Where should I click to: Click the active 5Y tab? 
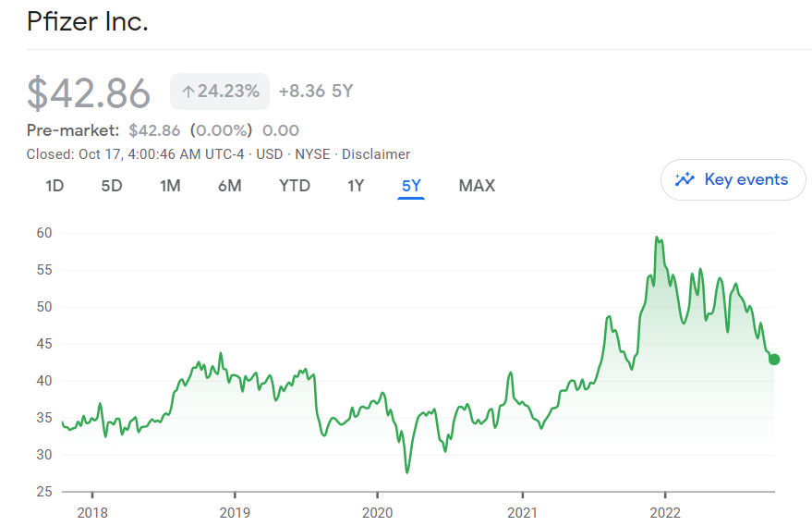point(411,186)
